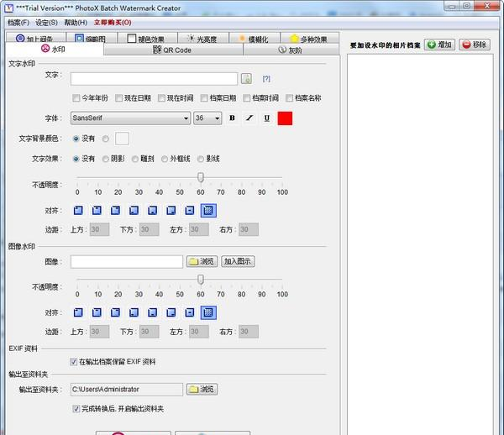Uncheck 在输出档案保留 EXIF 资料
Screen dimensions: 504x435
coord(74,362)
